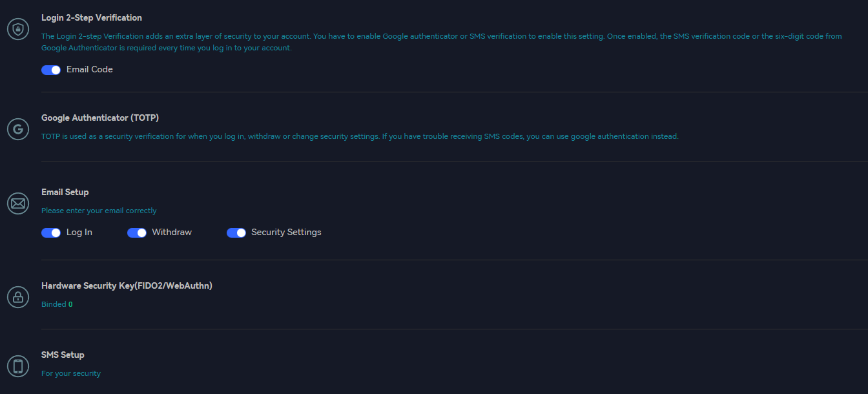Click the padlock icon for Hardware Security Key
This screenshot has height=394, width=868.
coord(18,297)
